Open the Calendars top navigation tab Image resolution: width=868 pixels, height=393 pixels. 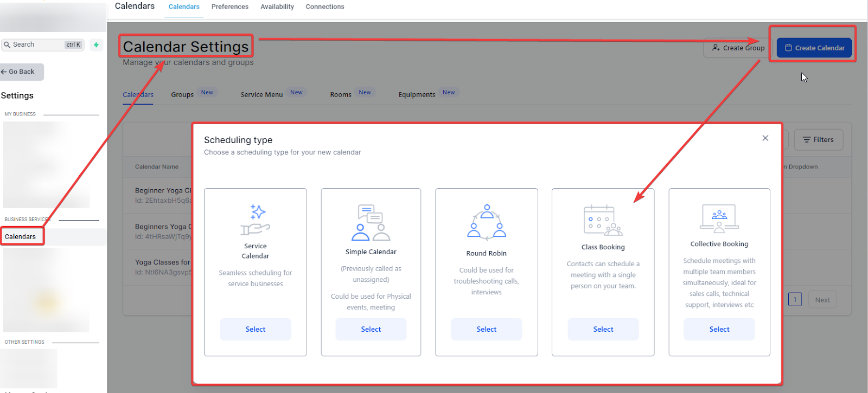point(184,7)
